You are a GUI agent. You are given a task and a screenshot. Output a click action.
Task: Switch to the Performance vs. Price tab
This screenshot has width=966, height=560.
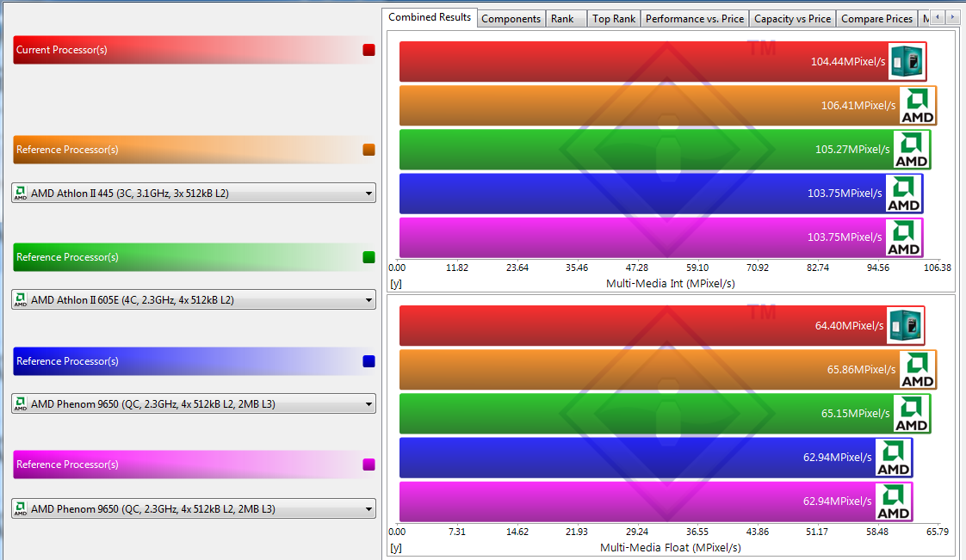tap(694, 19)
